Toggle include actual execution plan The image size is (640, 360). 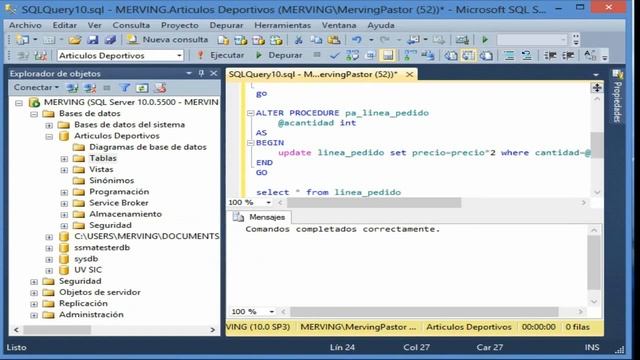[410, 56]
